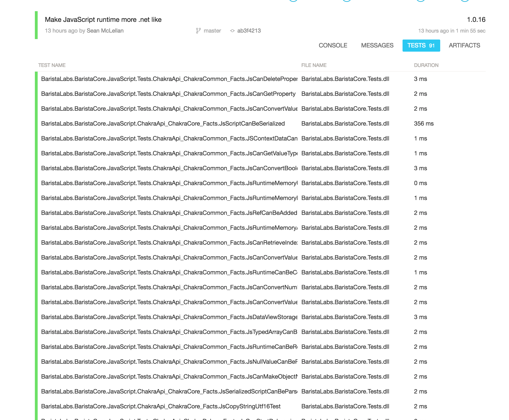
Task: Click author name Sean McLellan
Action: pos(105,31)
